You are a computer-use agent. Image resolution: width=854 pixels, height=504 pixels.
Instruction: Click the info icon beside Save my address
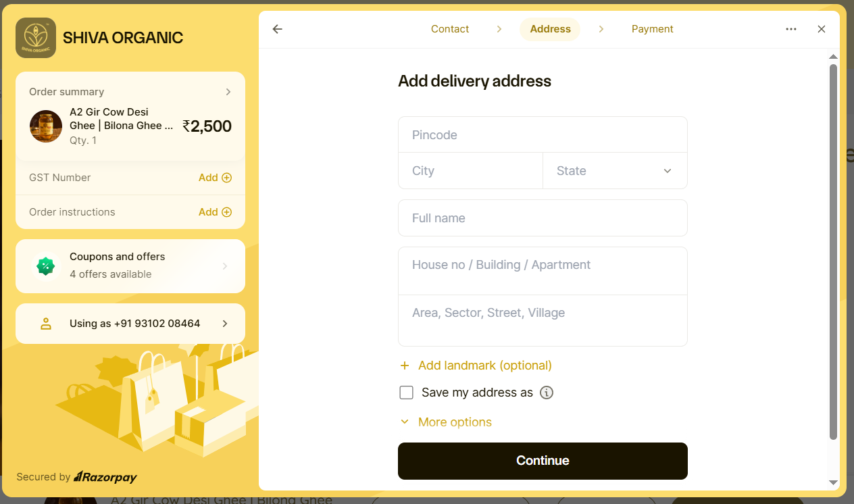tap(547, 393)
